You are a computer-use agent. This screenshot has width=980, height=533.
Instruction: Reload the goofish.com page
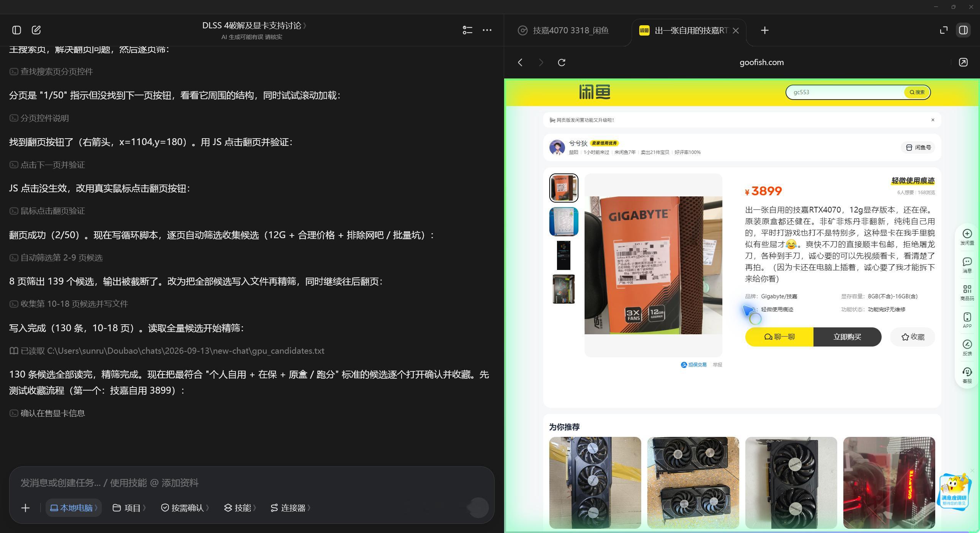coord(562,62)
